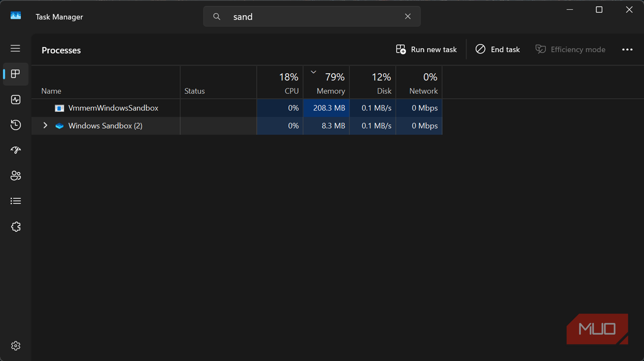Click the search magnifier icon
Screen dimensions: 644x361
[217, 17]
